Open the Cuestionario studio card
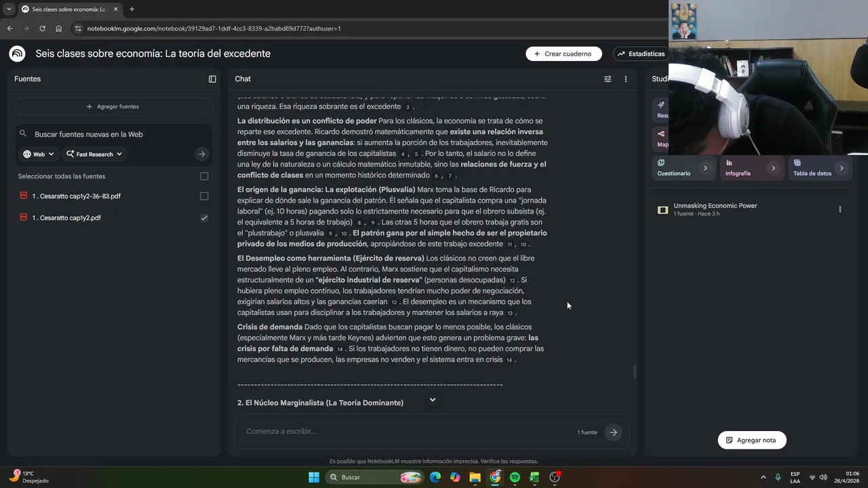This screenshot has height=488, width=868. coord(683,168)
